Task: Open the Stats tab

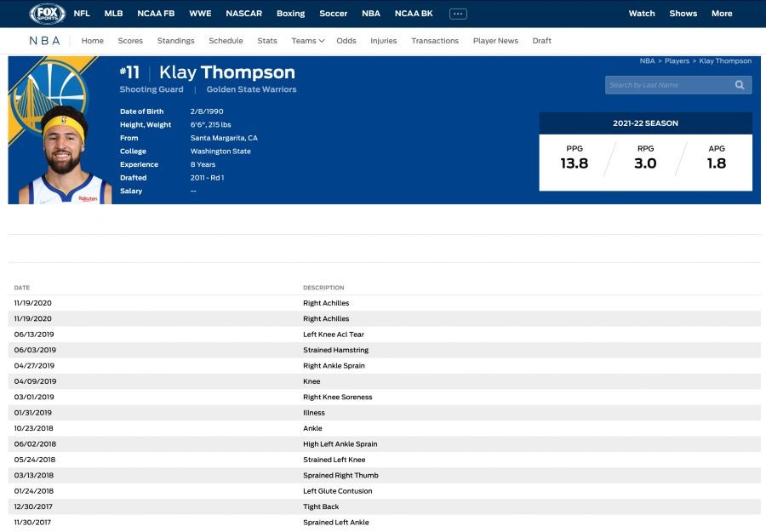Action: [267, 41]
